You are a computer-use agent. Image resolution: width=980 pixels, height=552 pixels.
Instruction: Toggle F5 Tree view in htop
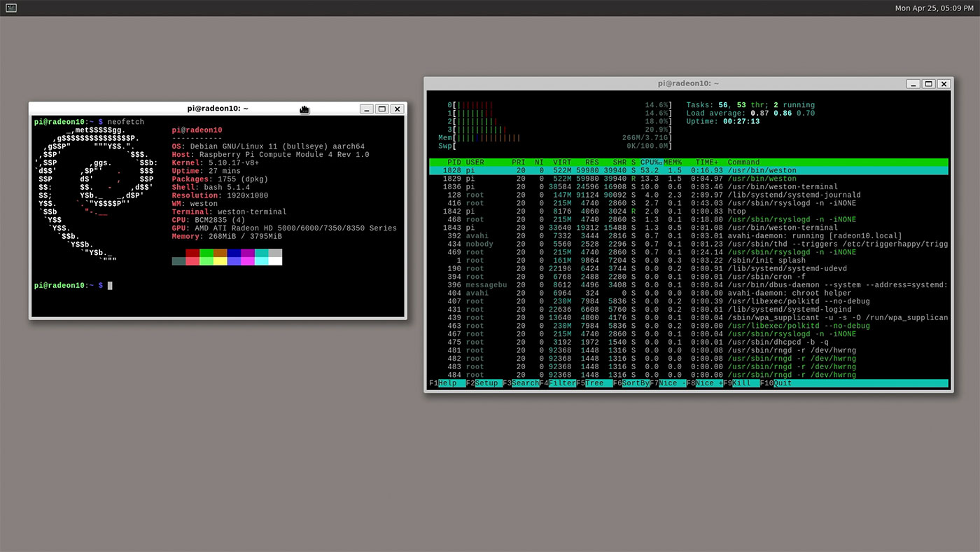(594, 383)
